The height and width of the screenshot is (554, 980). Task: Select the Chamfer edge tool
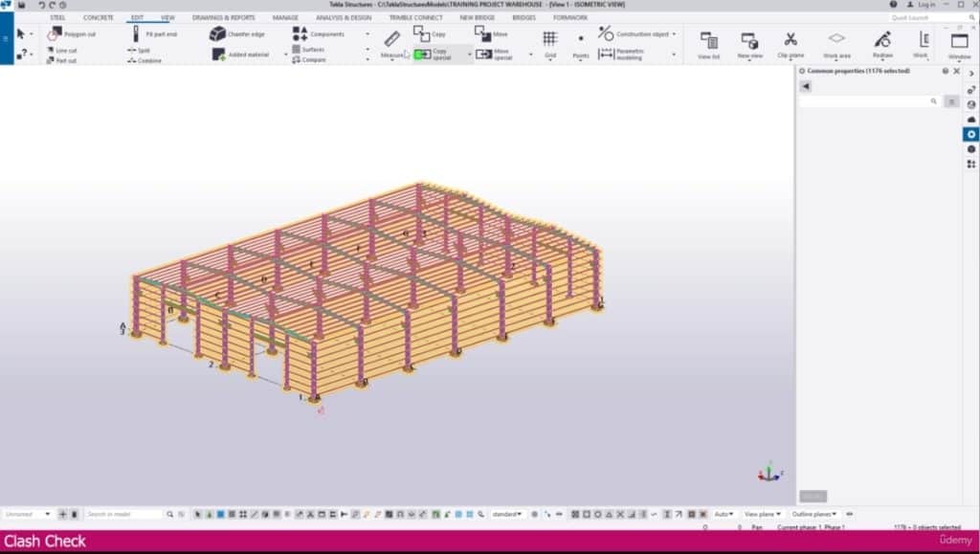pyautogui.click(x=237, y=33)
